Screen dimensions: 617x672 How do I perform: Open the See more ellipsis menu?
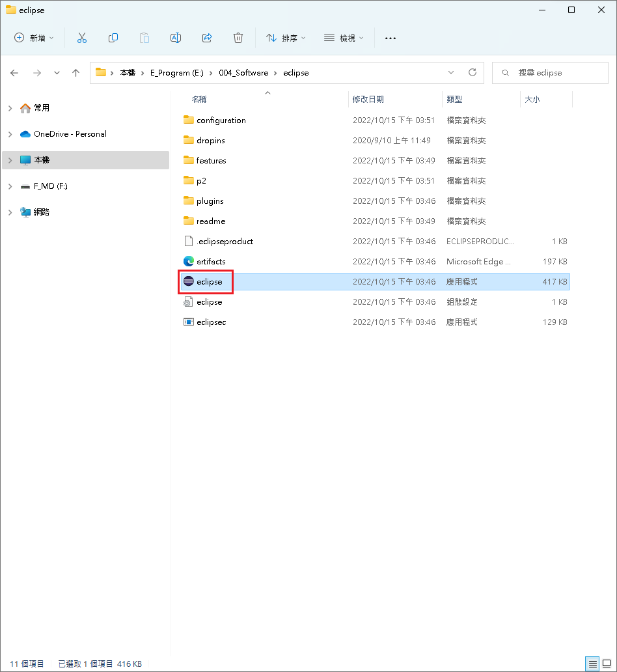pyautogui.click(x=391, y=38)
